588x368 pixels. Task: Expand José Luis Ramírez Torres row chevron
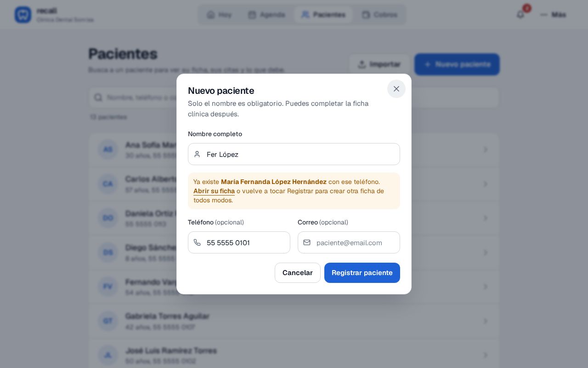click(x=486, y=355)
